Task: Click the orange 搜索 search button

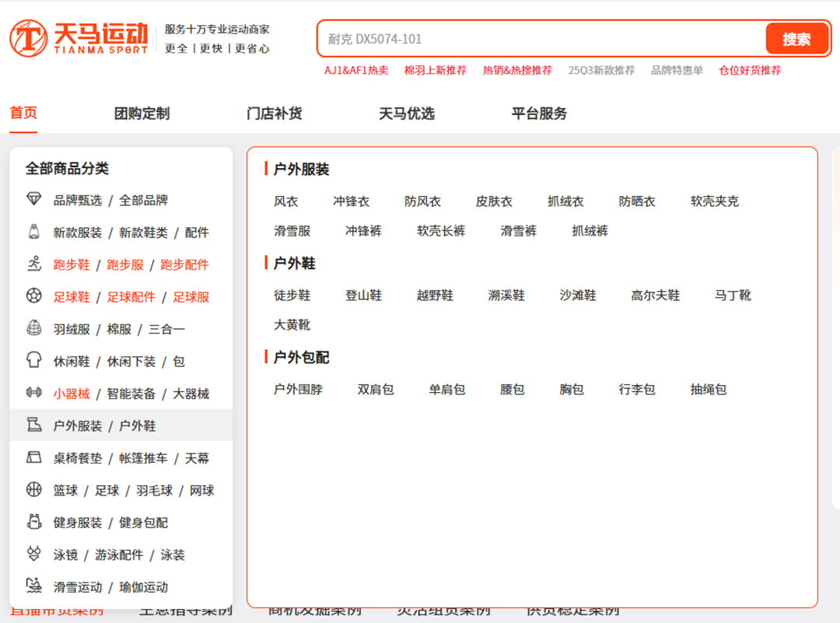Action: point(797,38)
